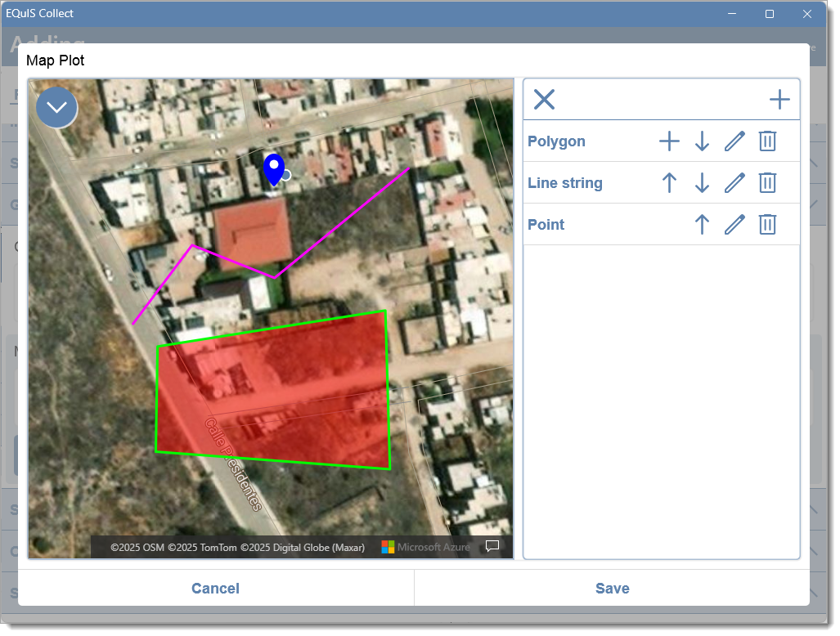This screenshot has height=636, width=840.
Task: Move Polygon down with its arrow
Action: 702,141
